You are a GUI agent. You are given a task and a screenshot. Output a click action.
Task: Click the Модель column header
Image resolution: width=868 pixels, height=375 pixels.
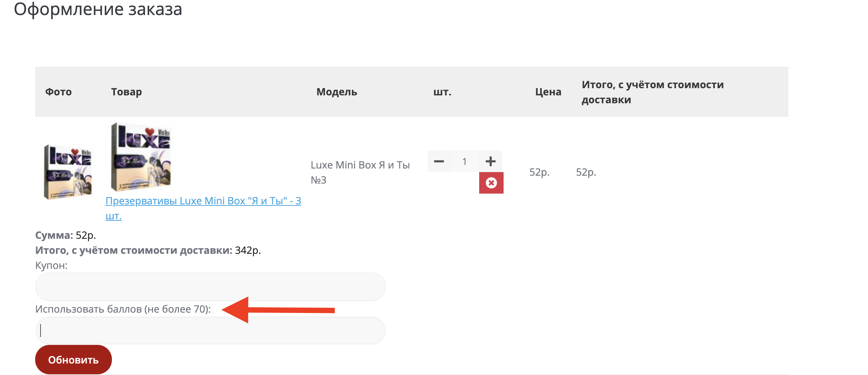click(x=336, y=92)
